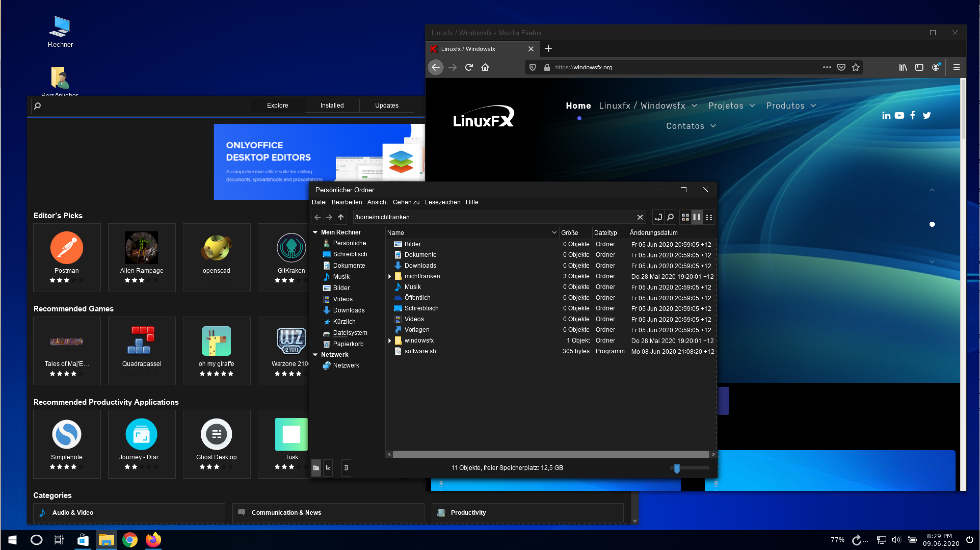Open LinuxFX Twitter social icon
The image size is (980, 550).
(927, 115)
